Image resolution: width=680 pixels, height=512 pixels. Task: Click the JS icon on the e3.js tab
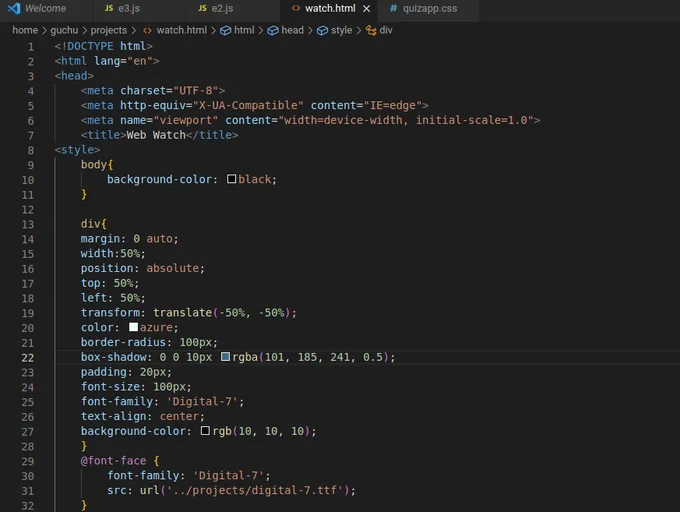(109, 8)
